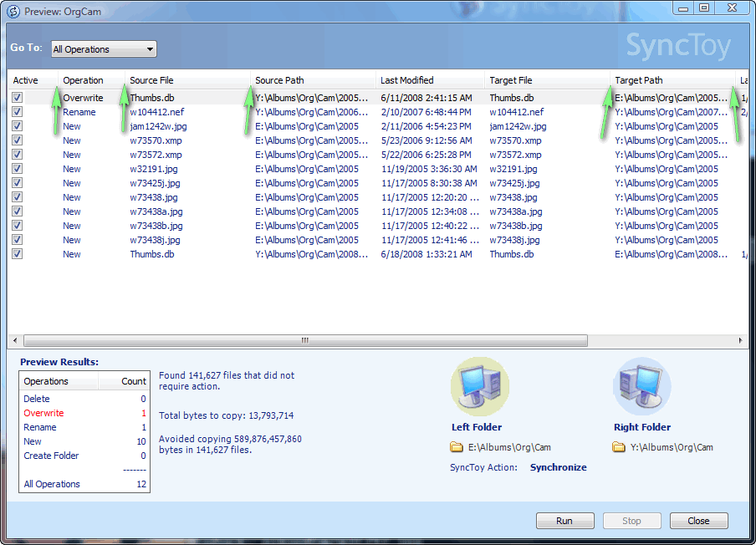Click the SyncToy icon in title bar
The image size is (756, 545).
click(13, 12)
